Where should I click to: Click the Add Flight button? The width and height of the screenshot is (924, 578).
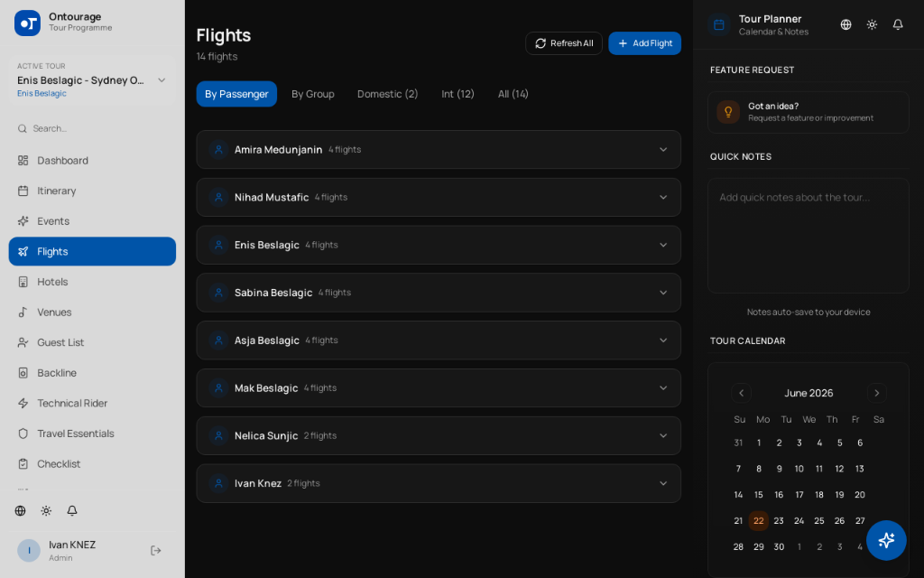click(644, 43)
